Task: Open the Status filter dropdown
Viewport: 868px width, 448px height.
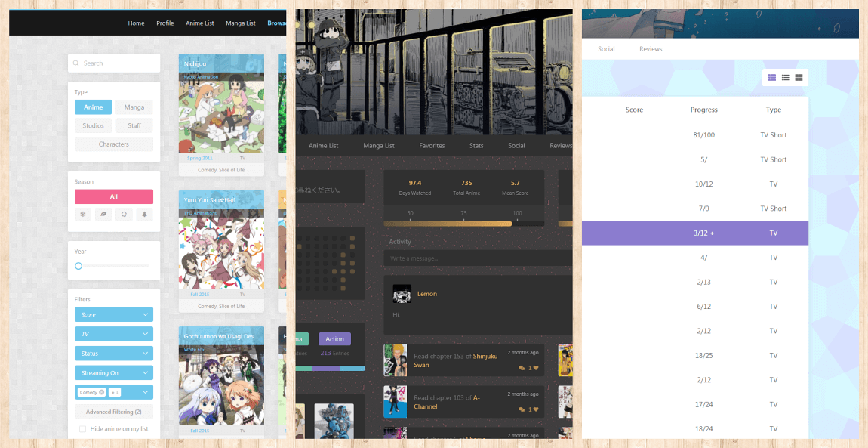Action: [x=114, y=354]
